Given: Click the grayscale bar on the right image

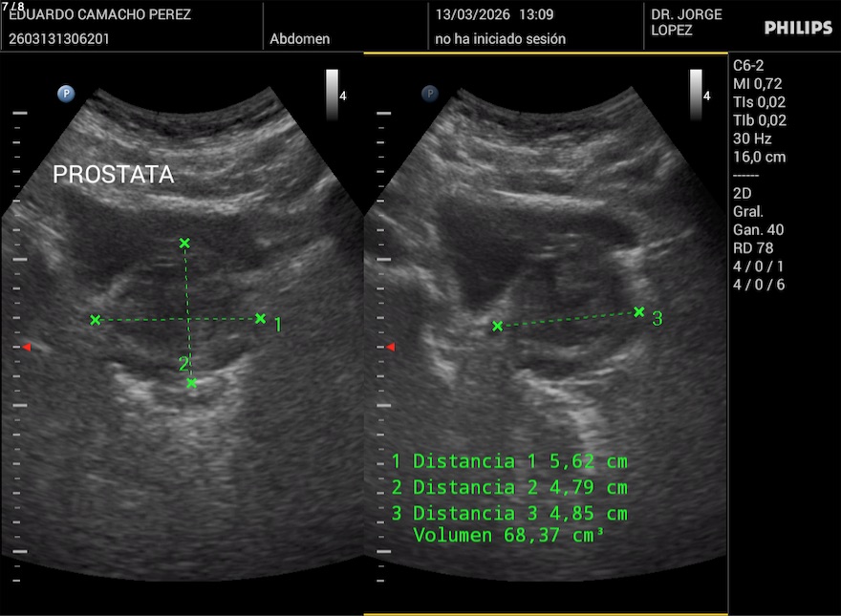Looking at the screenshot, I should (x=696, y=95).
